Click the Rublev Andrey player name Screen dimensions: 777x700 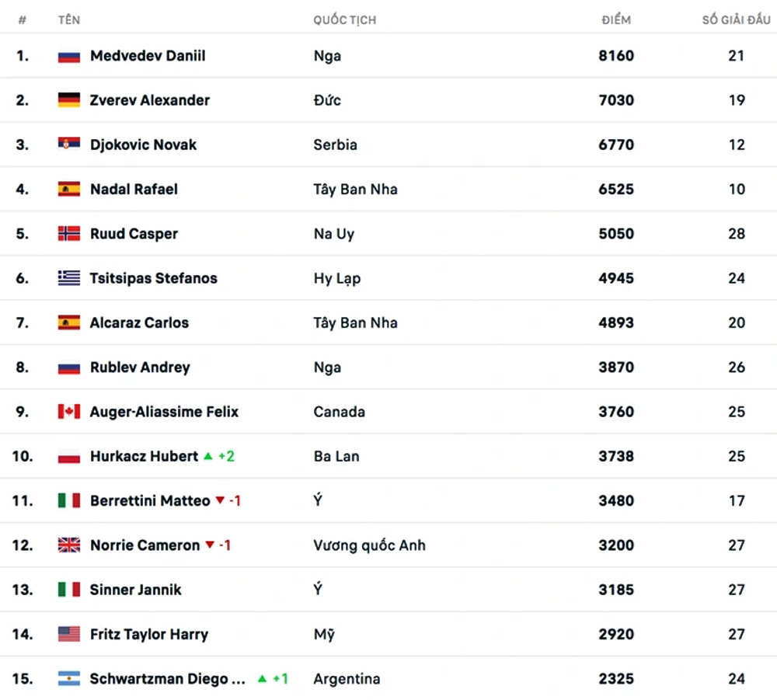click(140, 367)
